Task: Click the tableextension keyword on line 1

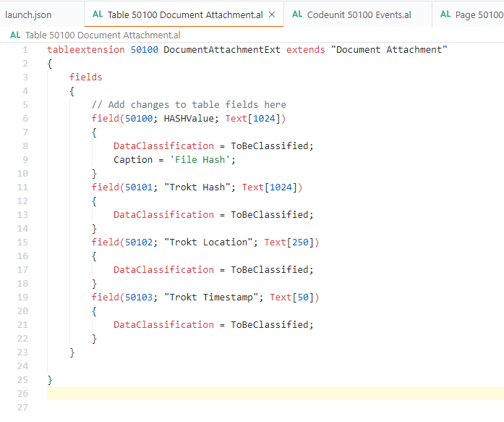Action: (86, 50)
